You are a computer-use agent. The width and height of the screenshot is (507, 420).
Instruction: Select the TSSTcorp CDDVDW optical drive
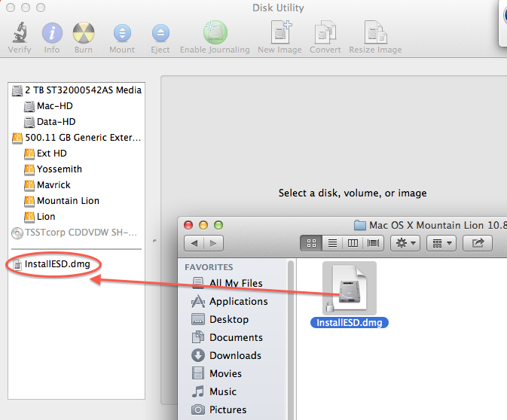click(x=75, y=233)
